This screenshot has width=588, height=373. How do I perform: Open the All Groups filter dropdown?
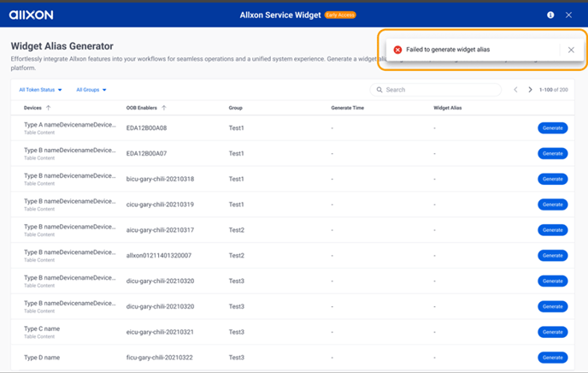[x=91, y=90]
